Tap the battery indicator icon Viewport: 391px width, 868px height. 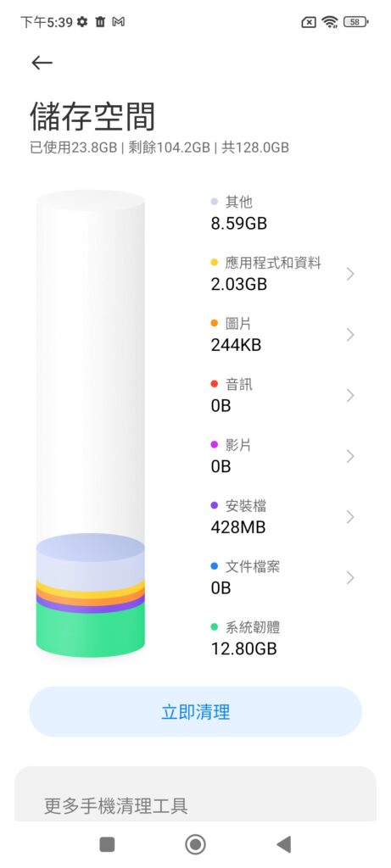click(x=356, y=22)
